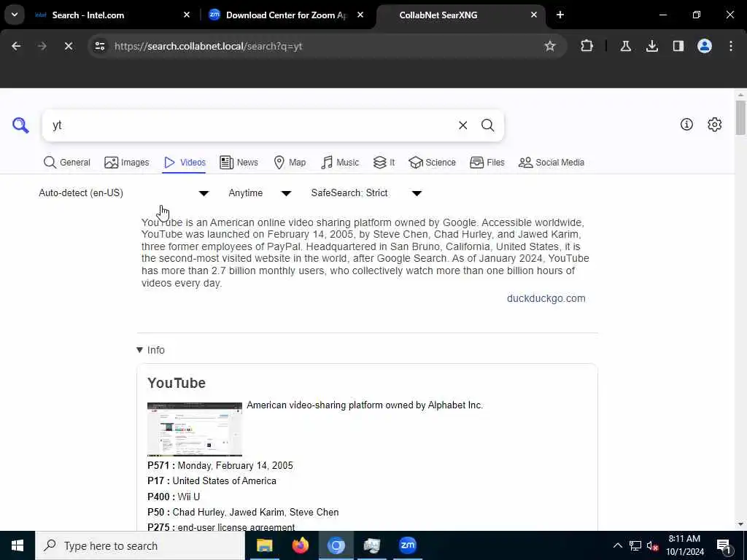Screen dimensions: 747x560
Task: Switch to Download Center for Zoom tab
Action: (286, 15)
